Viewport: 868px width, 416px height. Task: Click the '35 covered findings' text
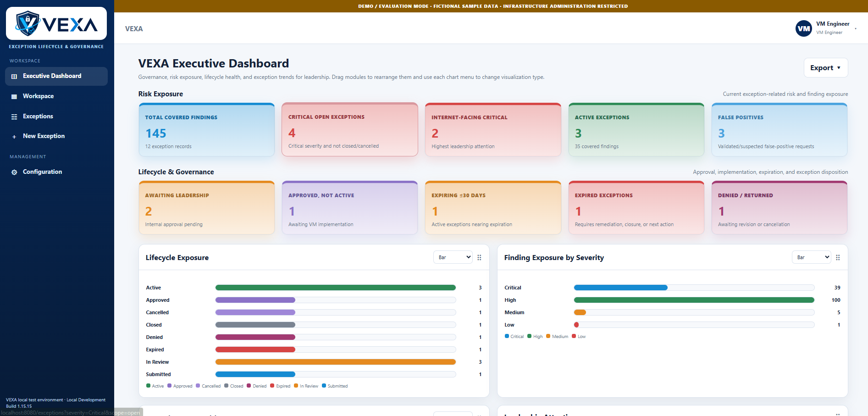597,146
